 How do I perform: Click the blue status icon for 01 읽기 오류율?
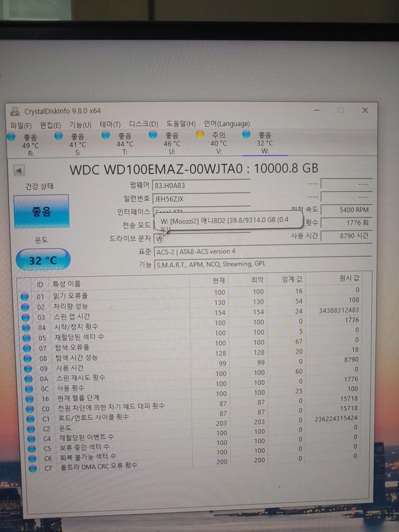click(24, 297)
